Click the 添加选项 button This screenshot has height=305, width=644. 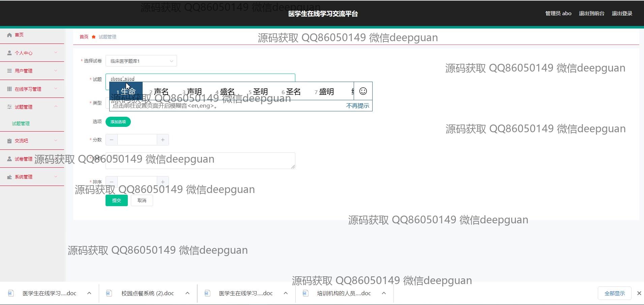[118, 122]
